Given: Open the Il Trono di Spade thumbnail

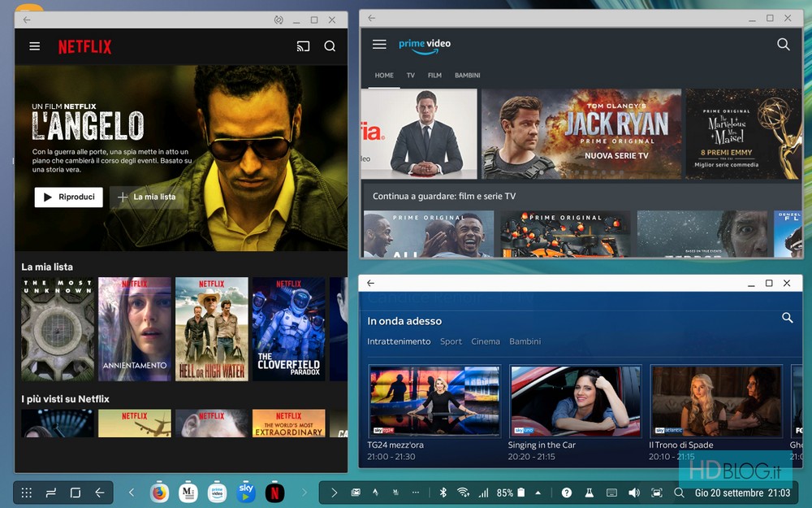Looking at the screenshot, I should coord(716,401).
